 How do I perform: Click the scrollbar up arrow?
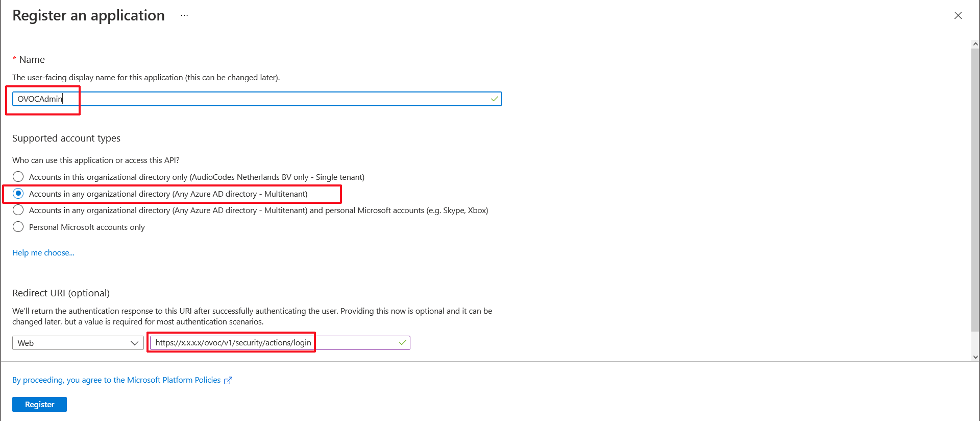(975, 44)
